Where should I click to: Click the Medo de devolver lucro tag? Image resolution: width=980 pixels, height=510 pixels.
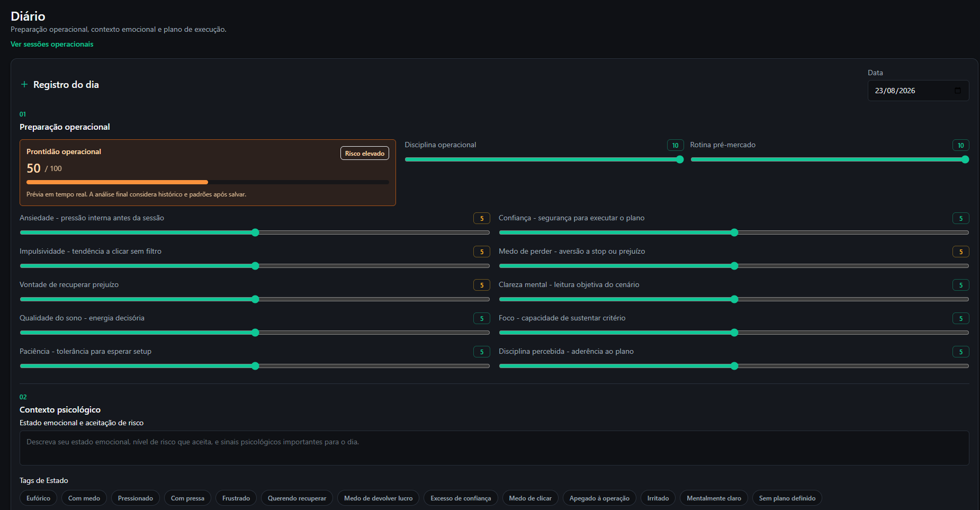(x=378, y=498)
